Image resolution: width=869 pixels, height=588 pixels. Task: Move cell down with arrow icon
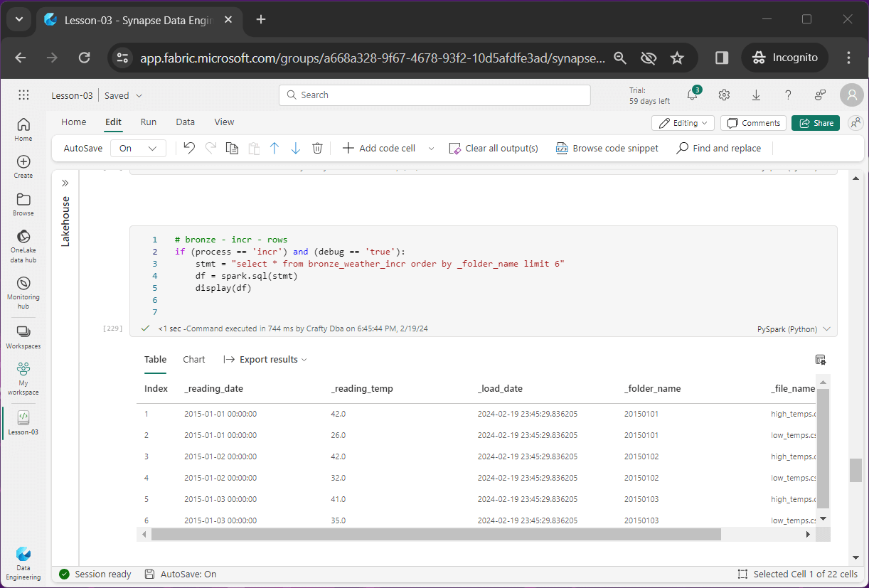[296, 148]
